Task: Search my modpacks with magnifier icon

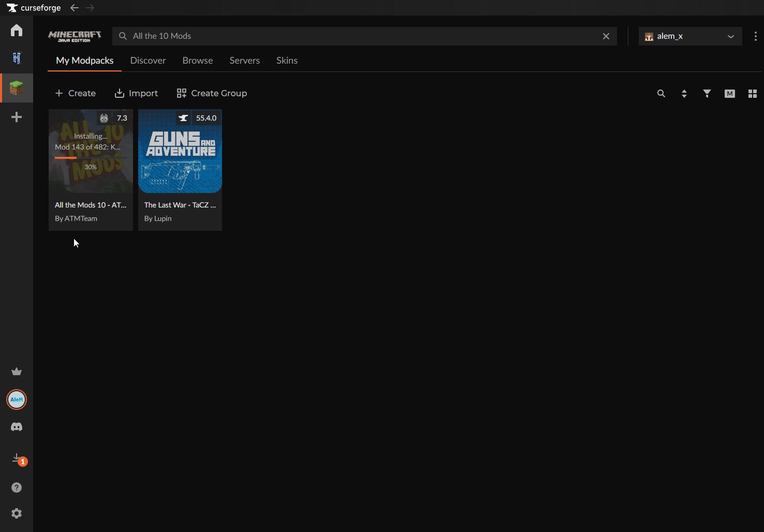Action: (661, 94)
